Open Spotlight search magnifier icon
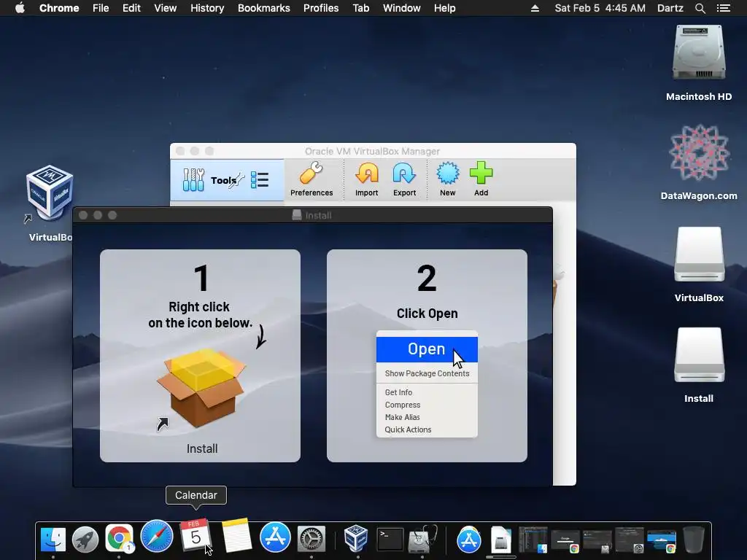Screen dimensions: 747x560 700,8
